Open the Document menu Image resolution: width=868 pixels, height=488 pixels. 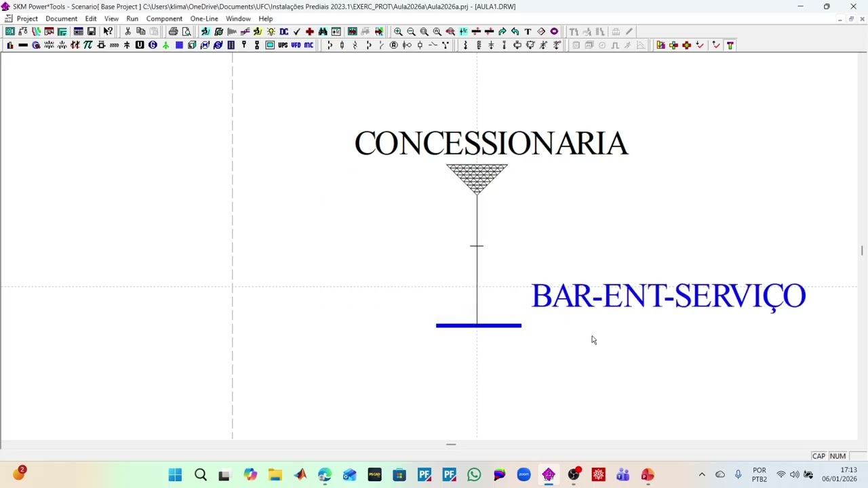point(61,18)
